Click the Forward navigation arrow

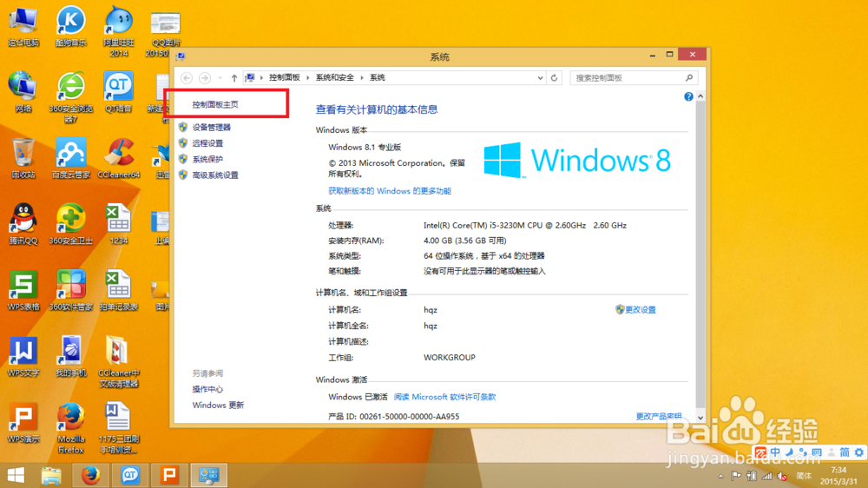204,78
